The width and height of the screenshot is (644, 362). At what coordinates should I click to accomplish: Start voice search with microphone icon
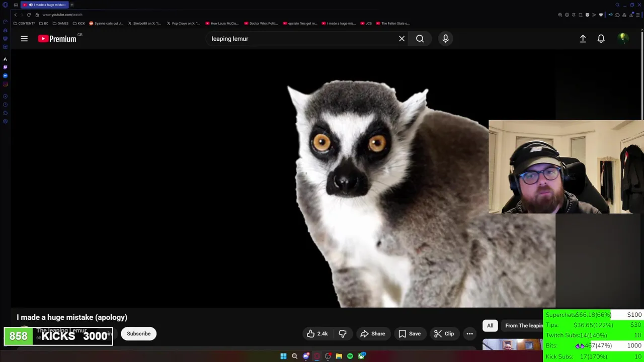(445, 39)
